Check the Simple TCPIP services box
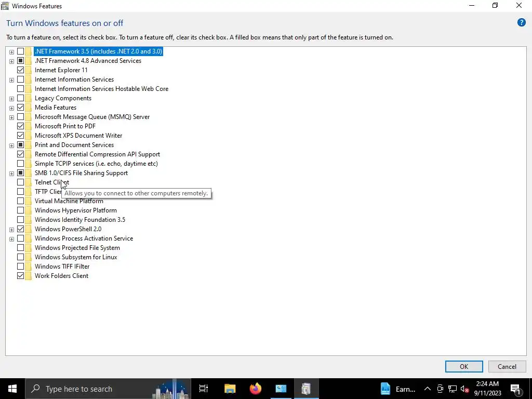Image resolution: width=532 pixels, height=399 pixels. click(x=20, y=164)
